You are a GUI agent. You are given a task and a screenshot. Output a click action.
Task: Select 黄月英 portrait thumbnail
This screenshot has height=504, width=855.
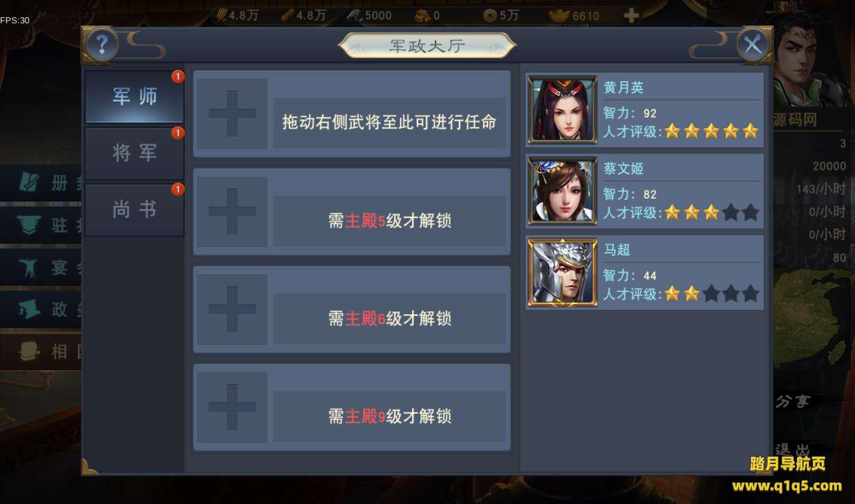[x=563, y=110]
